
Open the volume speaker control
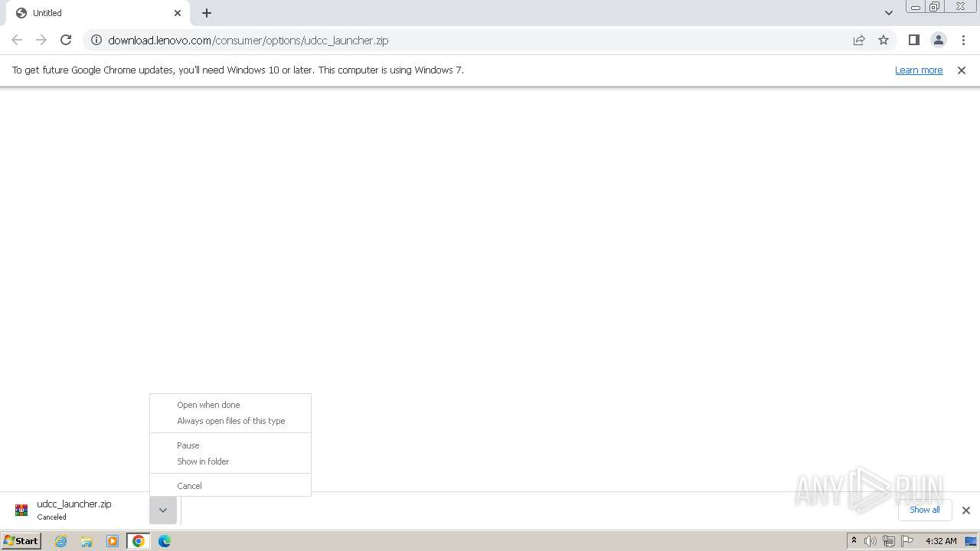(x=871, y=541)
